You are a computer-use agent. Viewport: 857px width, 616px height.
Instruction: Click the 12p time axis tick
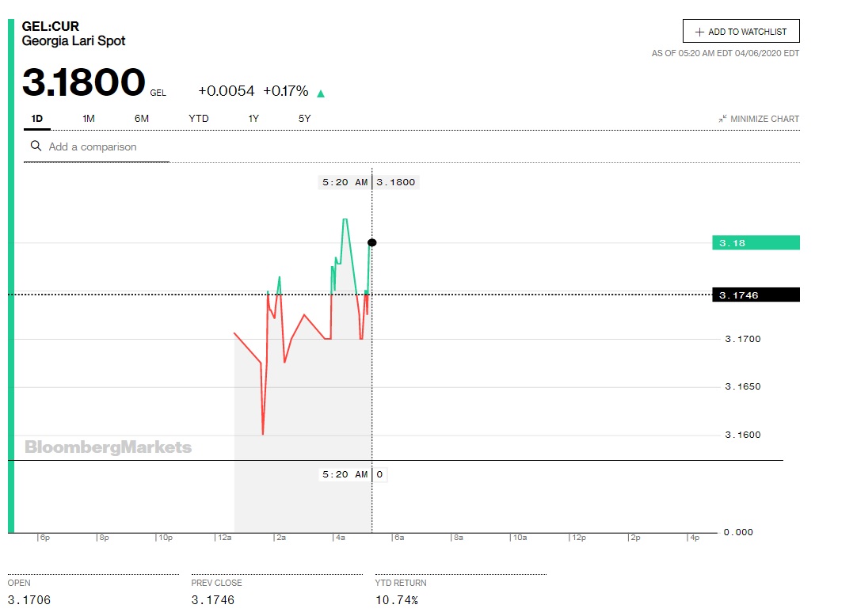578,538
